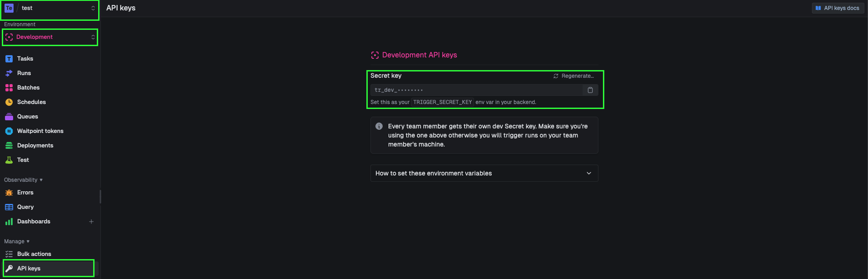Screen dimensions: 868x279
Task: Click the Test flask icon
Action: click(x=9, y=160)
